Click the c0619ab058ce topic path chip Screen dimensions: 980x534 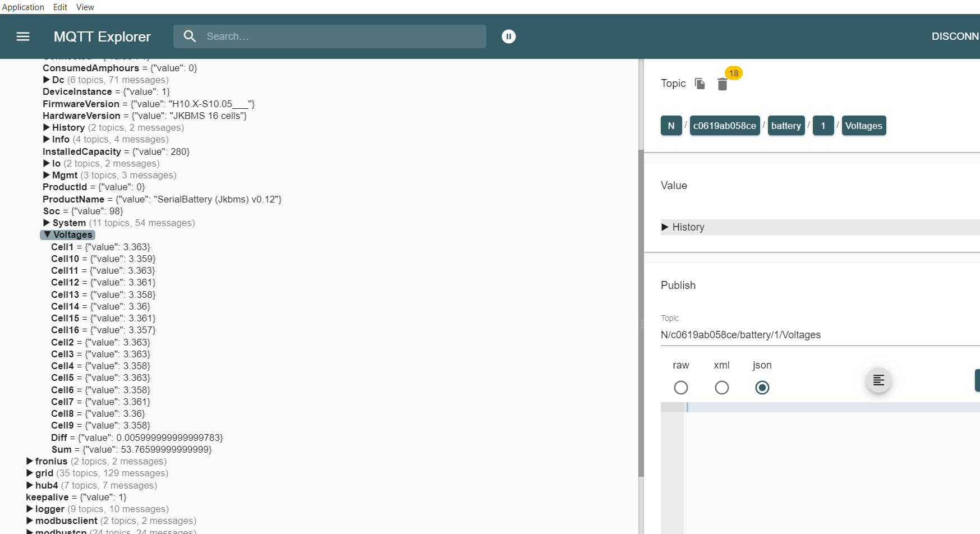724,126
